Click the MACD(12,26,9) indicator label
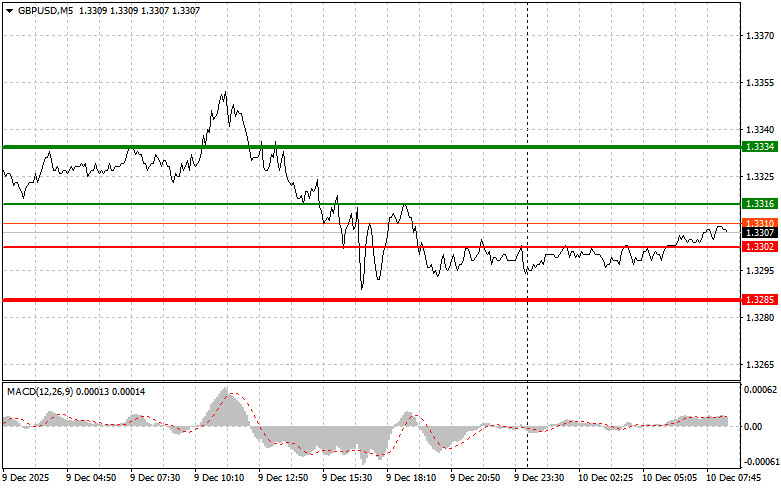 (x=40, y=392)
